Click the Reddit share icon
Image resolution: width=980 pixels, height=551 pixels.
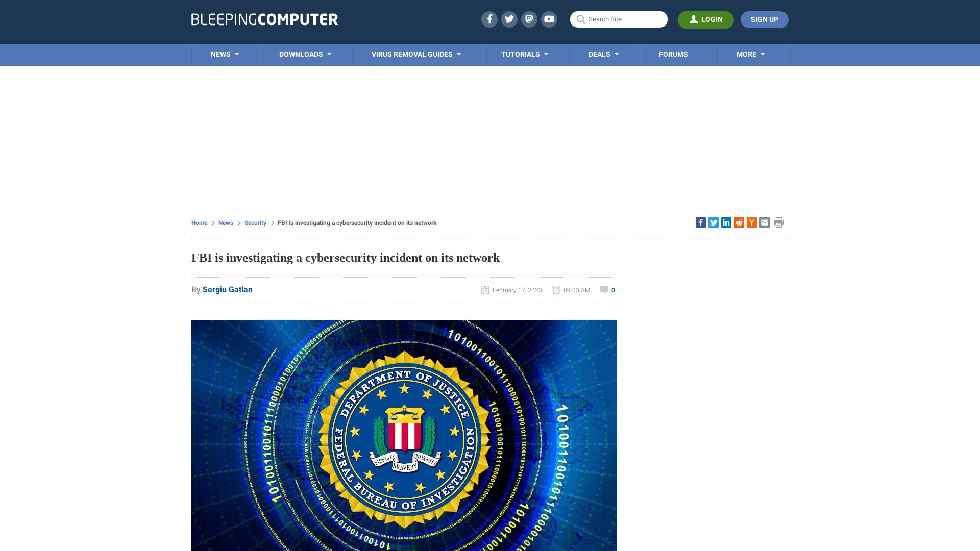[739, 222]
